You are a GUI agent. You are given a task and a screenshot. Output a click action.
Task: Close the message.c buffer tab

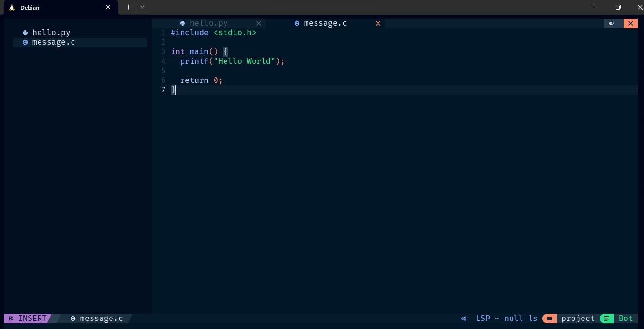click(378, 23)
